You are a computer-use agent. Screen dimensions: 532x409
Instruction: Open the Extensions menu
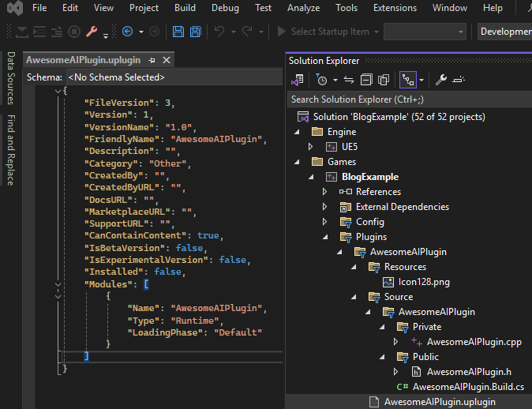[395, 8]
